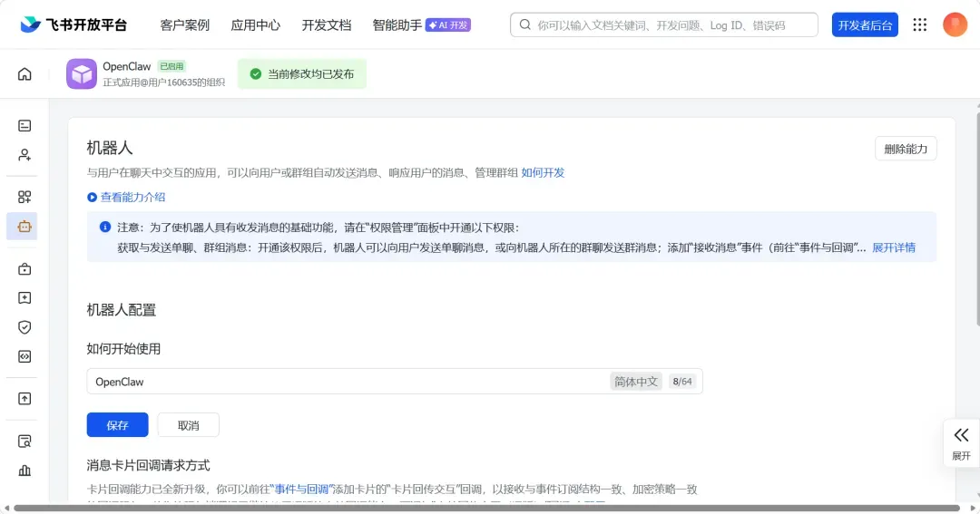Open the credentials and basic info sidebar icon
The width and height of the screenshot is (980, 514).
pyautogui.click(x=24, y=126)
